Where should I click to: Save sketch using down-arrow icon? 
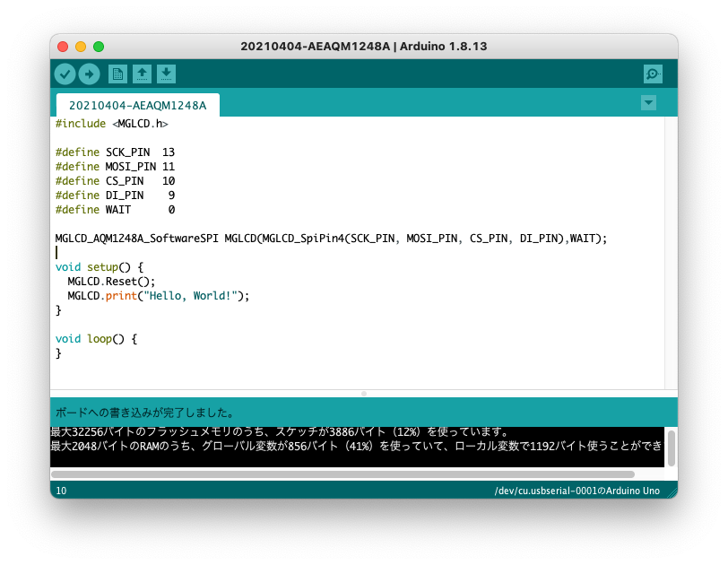click(166, 74)
